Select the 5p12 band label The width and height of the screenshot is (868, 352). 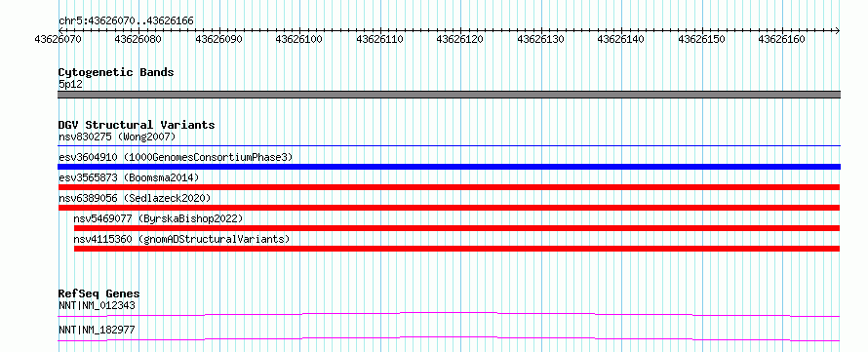(70, 85)
